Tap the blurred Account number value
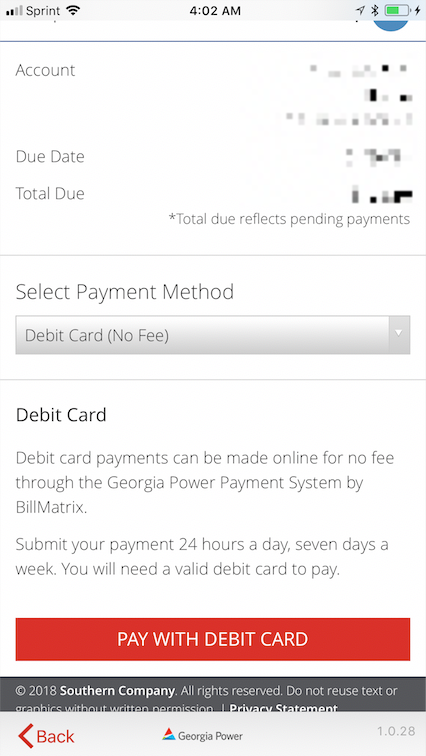The width and height of the screenshot is (426, 756). 347,94
